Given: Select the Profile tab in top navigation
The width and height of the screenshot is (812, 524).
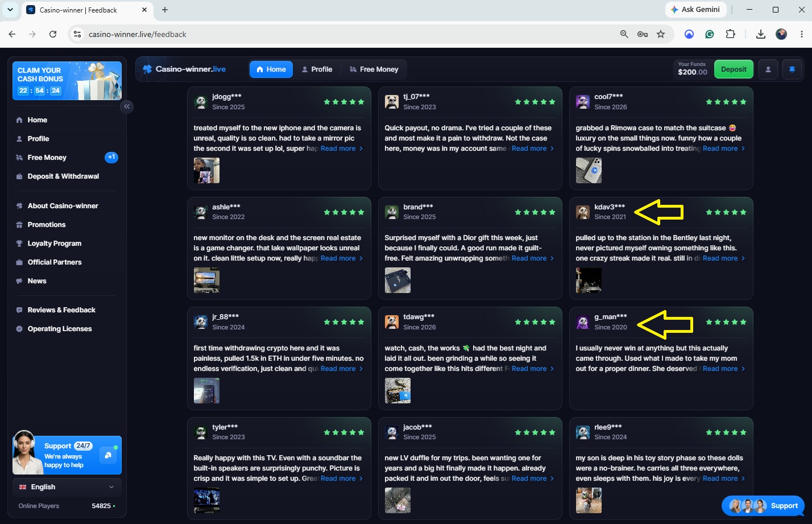Looking at the screenshot, I should 317,69.
